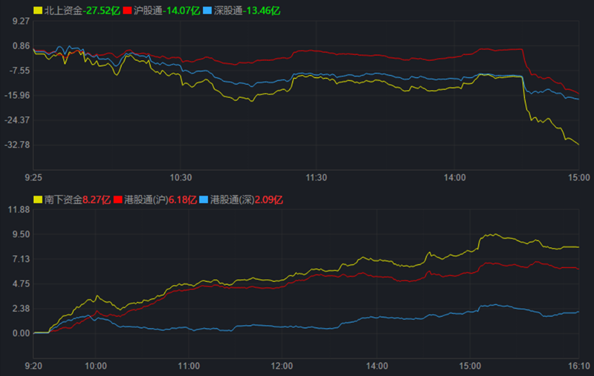Toggle the 深股通 series label
594x376 pixels.
coord(228,11)
